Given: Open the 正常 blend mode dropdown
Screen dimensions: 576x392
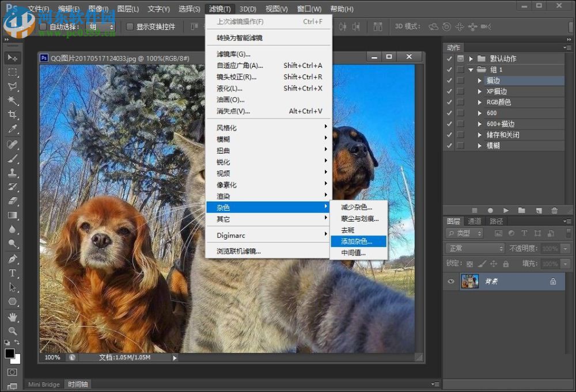Looking at the screenshot, I should (475, 249).
